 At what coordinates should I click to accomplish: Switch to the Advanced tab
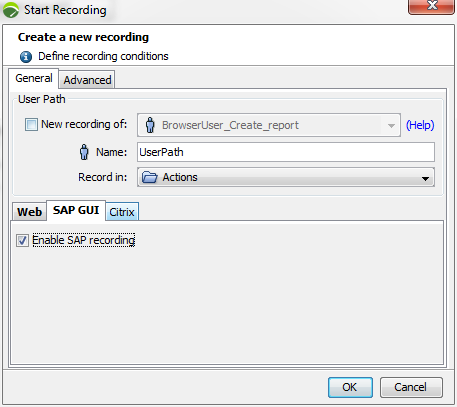(x=87, y=80)
